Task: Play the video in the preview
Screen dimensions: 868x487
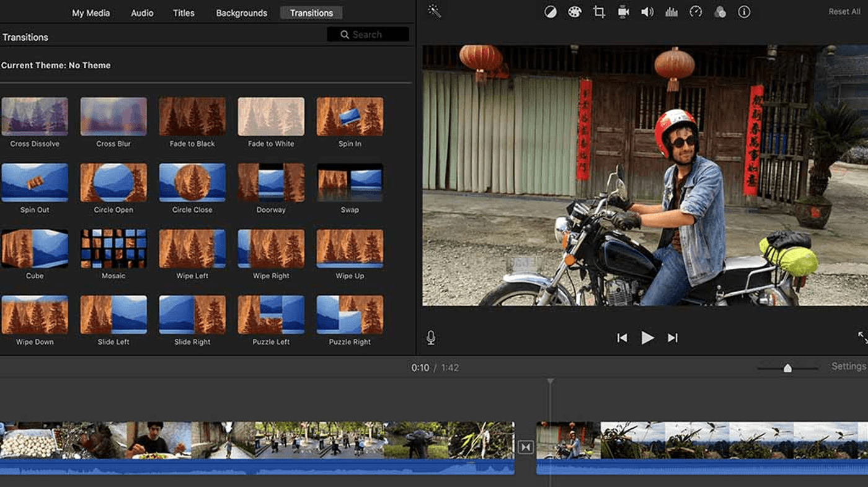Action: [647, 338]
